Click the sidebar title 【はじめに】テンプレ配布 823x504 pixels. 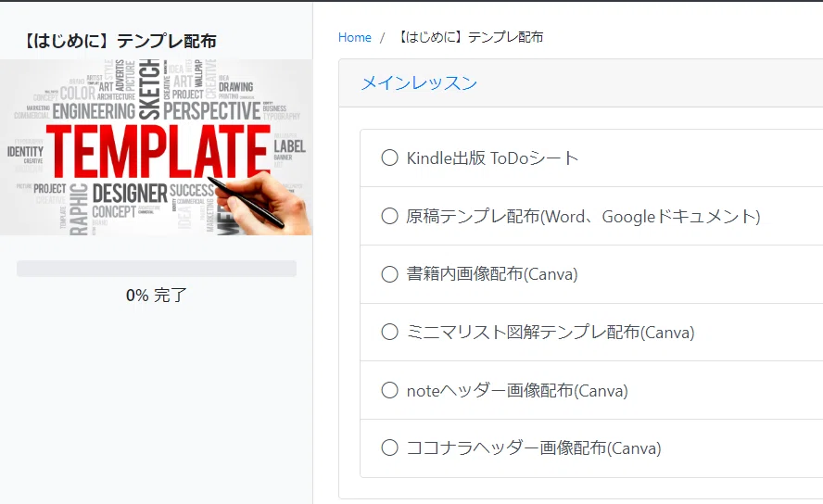[x=120, y=41]
